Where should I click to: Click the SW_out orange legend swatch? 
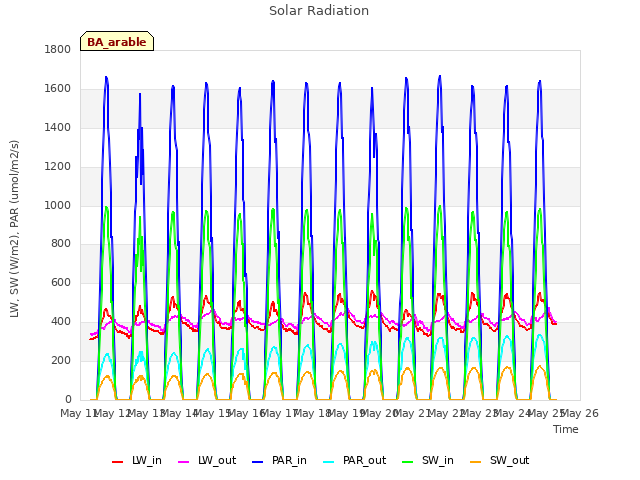[476, 462]
